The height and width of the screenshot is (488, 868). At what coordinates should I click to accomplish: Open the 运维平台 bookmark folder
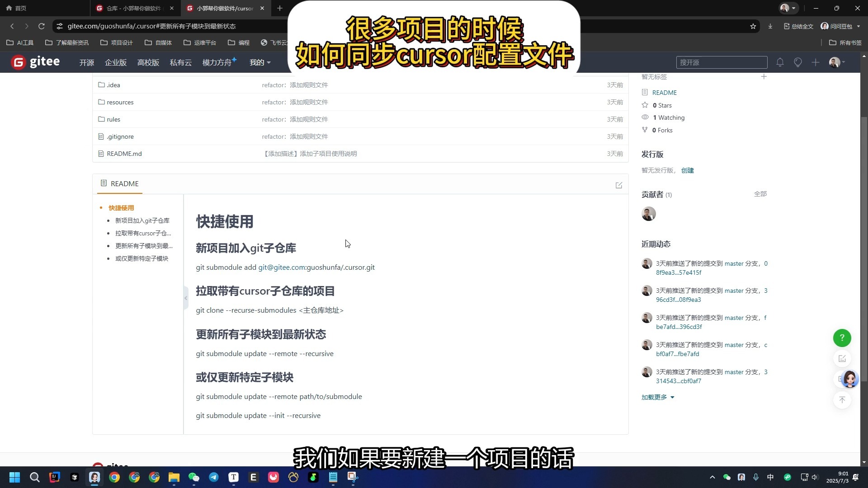point(200,42)
